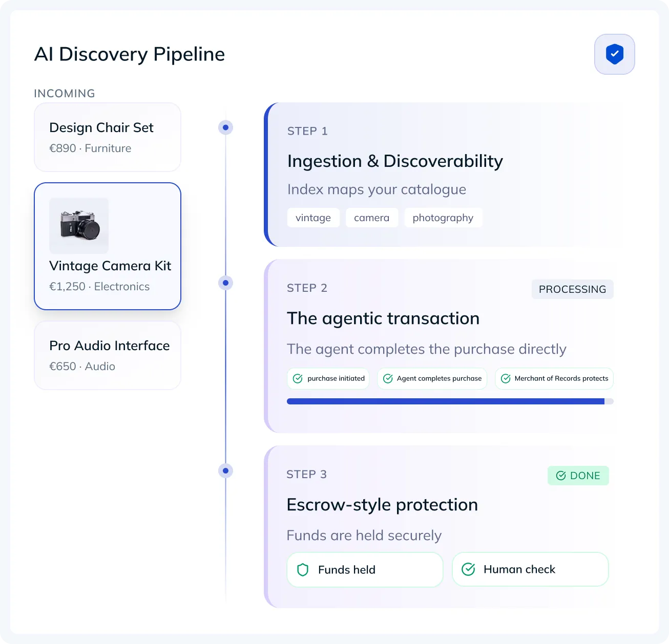Click the checkmark icon beside 'Merchant of Records protects'
This screenshot has height=644, width=669.
point(506,379)
